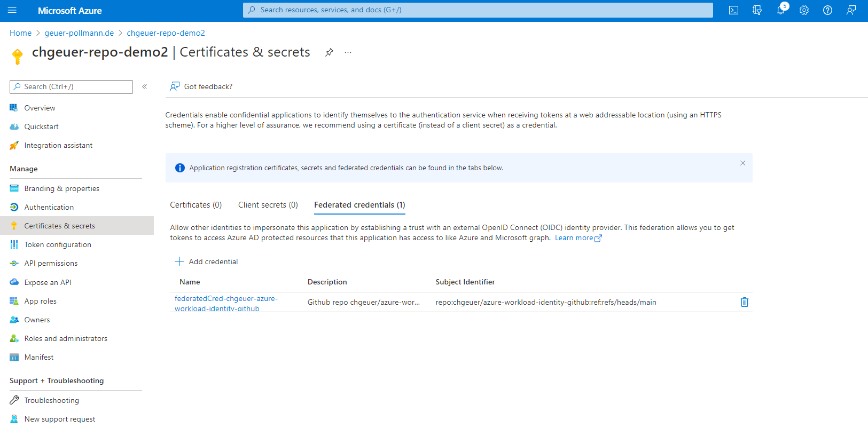The image size is (868, 436).
Task: Open portal settings gear
Action: click(x=804, y=10)
